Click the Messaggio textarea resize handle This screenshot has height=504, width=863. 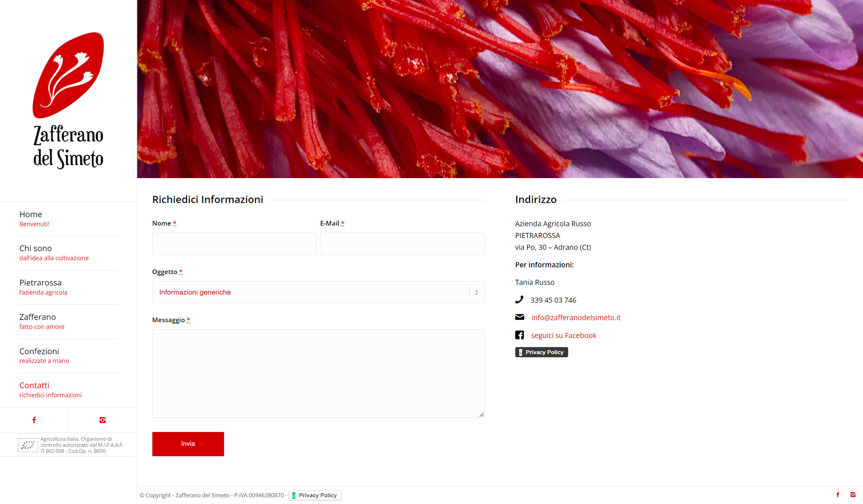click(x=482, y=415)
